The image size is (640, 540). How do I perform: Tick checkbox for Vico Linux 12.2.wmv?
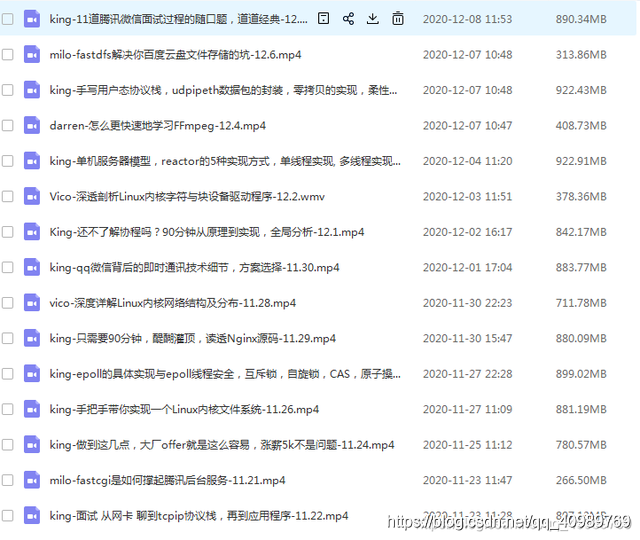tap(7, 196)
